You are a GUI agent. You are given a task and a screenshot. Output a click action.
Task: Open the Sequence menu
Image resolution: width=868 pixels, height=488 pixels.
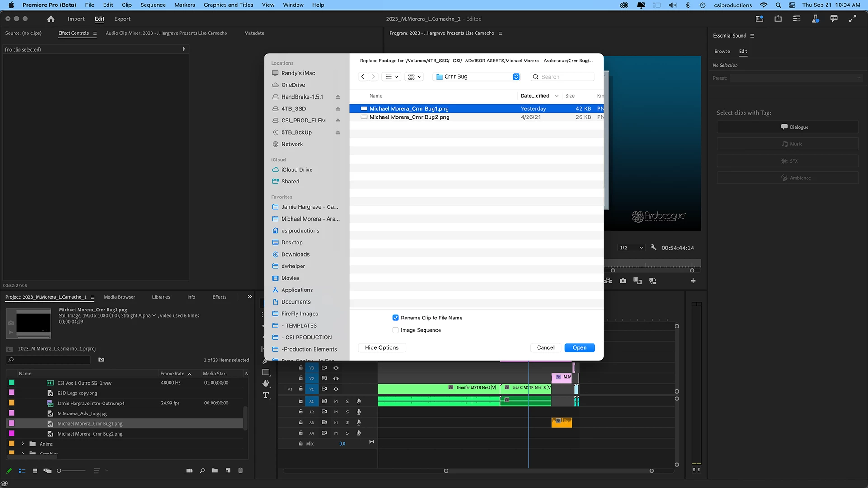153,5
